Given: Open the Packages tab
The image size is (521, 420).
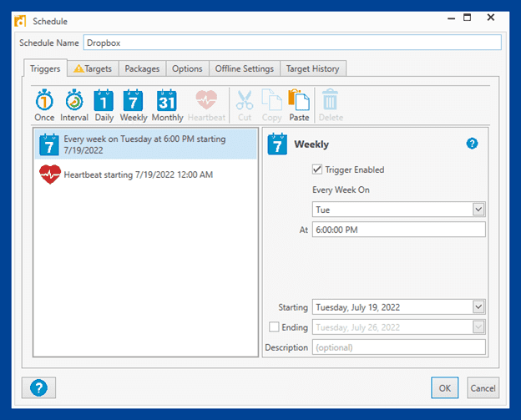Looking at the screenshot, I should (142, 68).
